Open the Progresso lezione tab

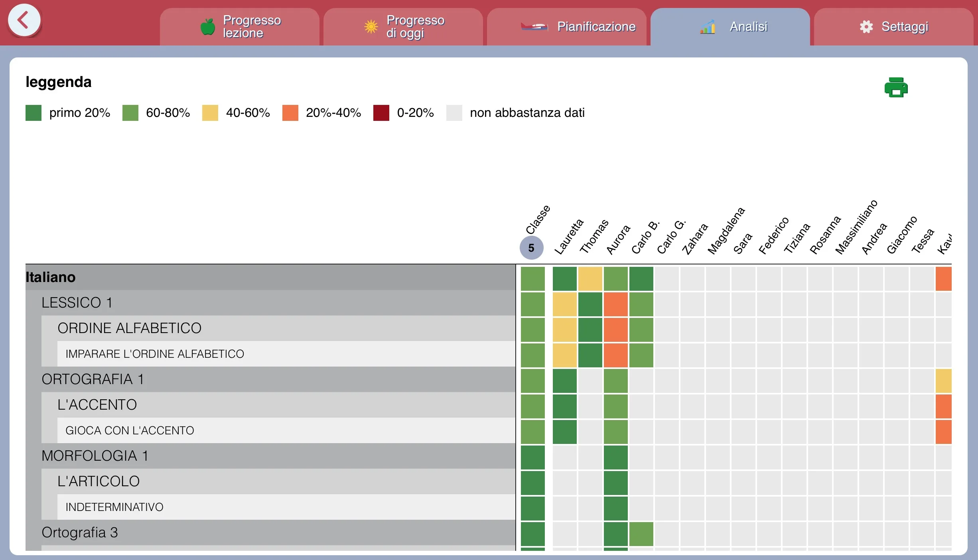240,27
